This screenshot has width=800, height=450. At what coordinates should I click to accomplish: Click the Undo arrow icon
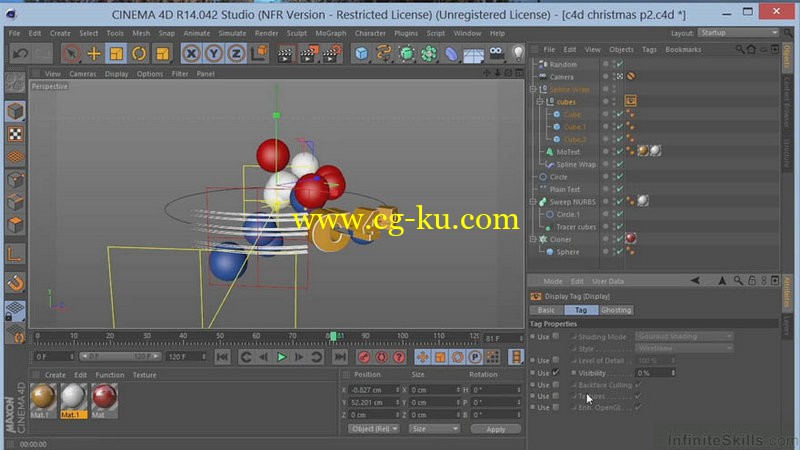(20, 53)
